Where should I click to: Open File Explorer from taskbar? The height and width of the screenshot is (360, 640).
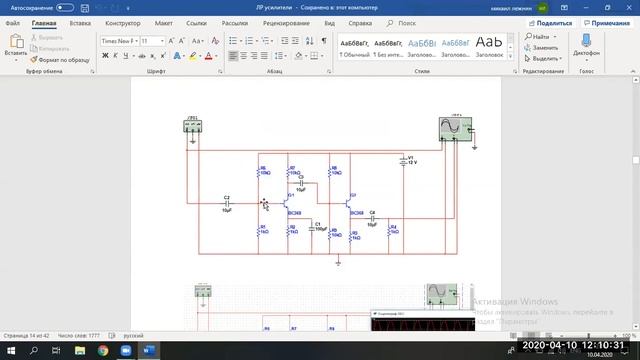(80, 351)
